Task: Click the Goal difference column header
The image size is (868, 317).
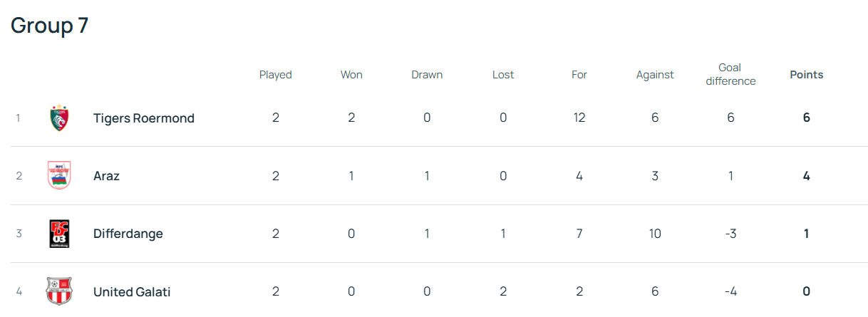Action: point(730,75)
